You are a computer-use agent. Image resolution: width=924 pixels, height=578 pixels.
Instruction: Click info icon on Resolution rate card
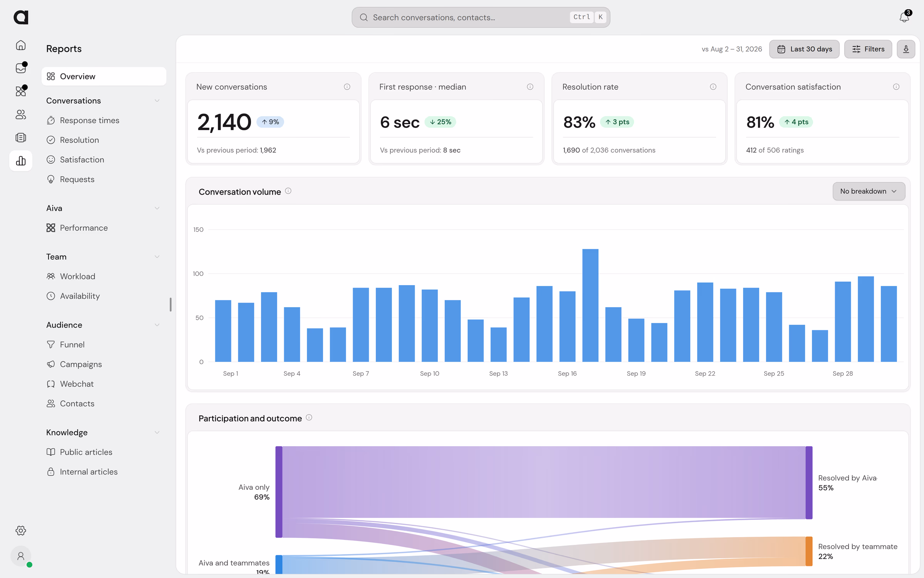(713, 87)
